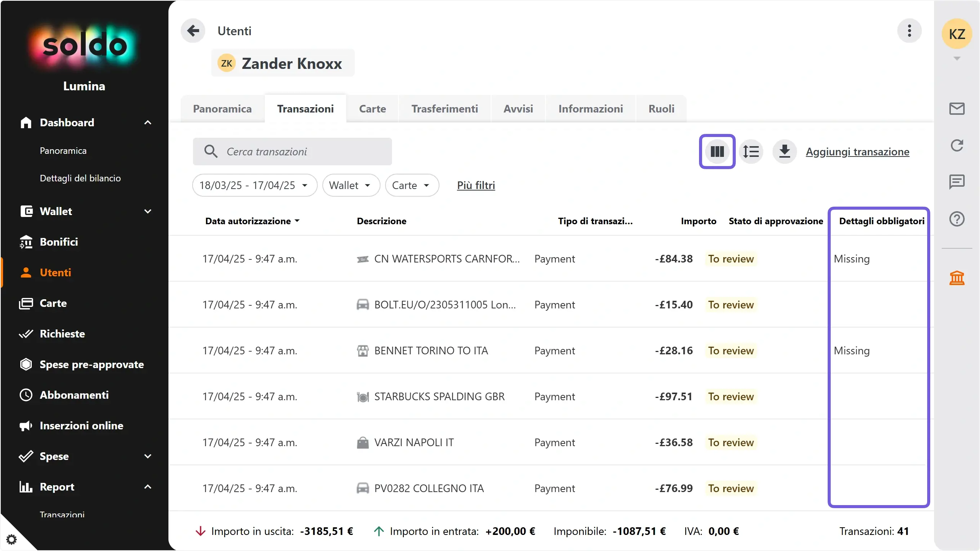The width and height of the screenshot is (980, 551).
Task: Go to Dettagli del bilancio
Action: pyautogui.click(x=80, y=178)
